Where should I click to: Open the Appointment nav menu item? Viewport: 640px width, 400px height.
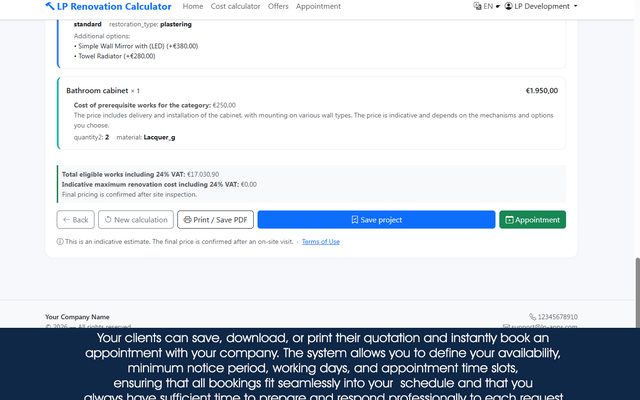(x=318, y=6)
